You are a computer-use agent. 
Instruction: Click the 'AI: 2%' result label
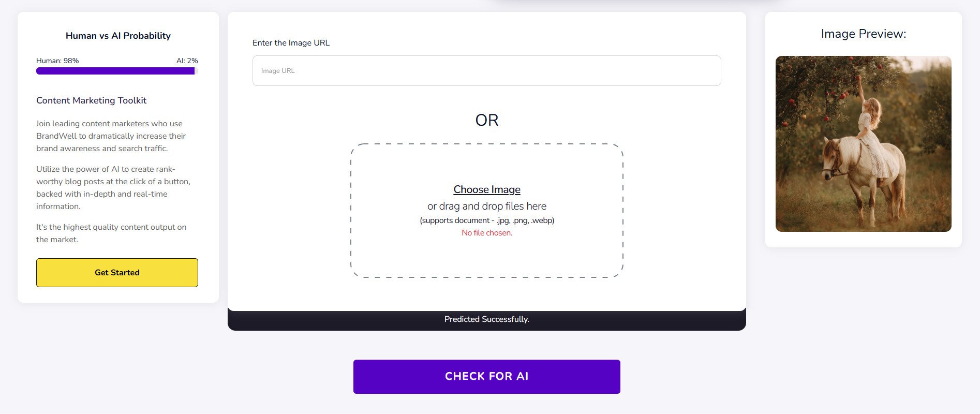pos(187,61)
